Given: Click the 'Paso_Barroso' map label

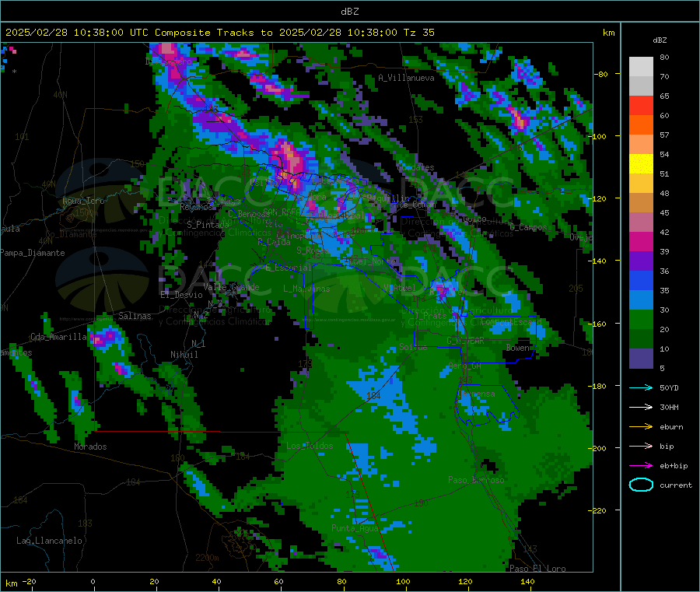Looking at the screenshot, I should pyautogui.click(x=476, y=480).
